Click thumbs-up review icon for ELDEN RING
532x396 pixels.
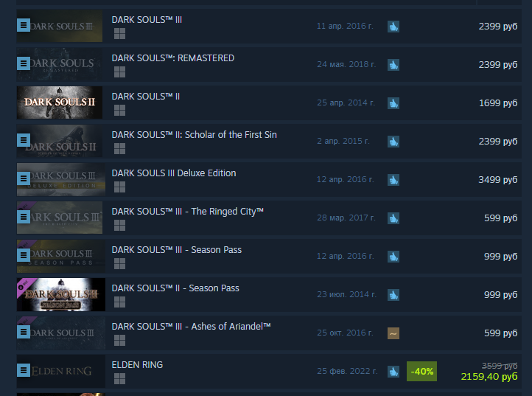tap(393, 372)
